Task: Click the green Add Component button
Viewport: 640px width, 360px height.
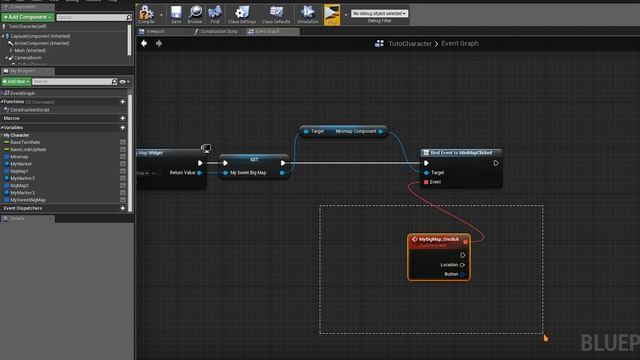Action: pos(27,17)
